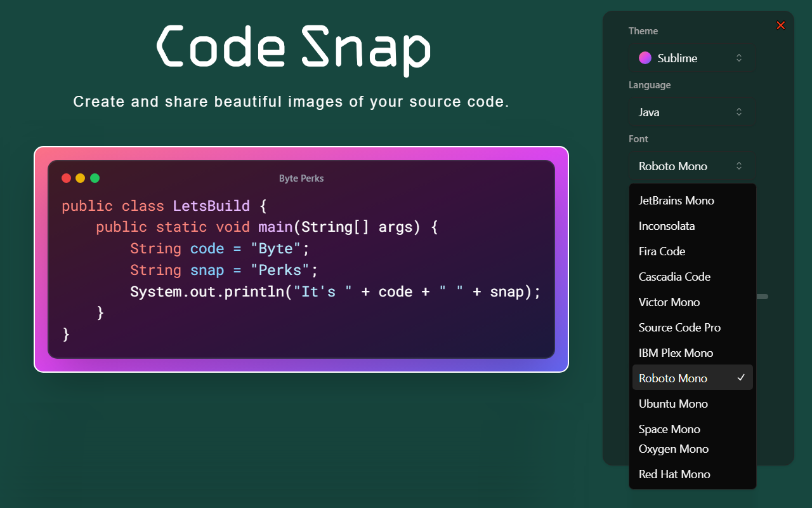The image size is (812, 508).
Task: Click the partially hidden slider behind font list
Action: coord(762,297)
